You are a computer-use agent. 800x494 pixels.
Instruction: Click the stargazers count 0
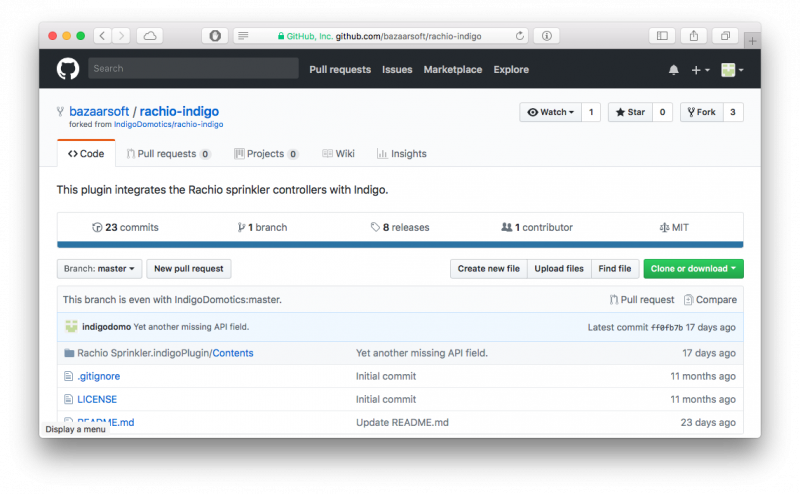pyautogui.click(x=662, y=112)
